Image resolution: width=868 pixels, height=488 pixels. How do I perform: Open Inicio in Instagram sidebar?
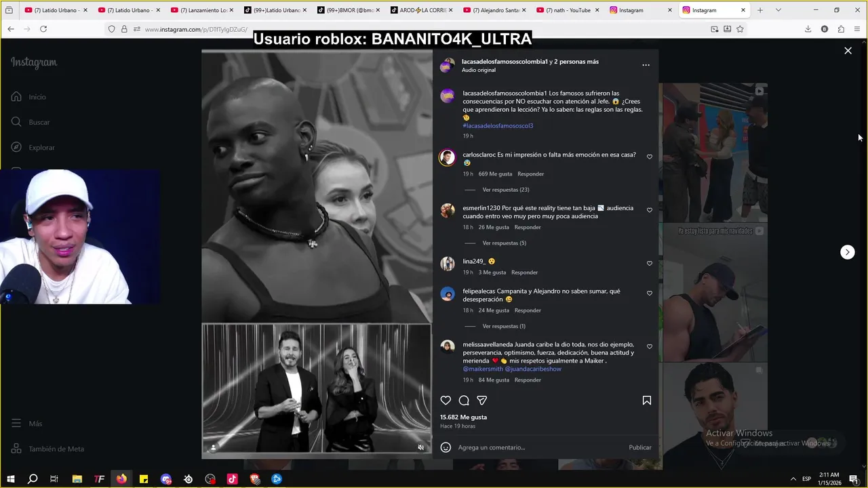[28, 97]
